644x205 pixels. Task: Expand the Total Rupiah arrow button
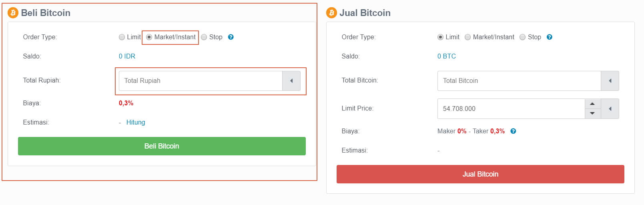coord(291,81)
